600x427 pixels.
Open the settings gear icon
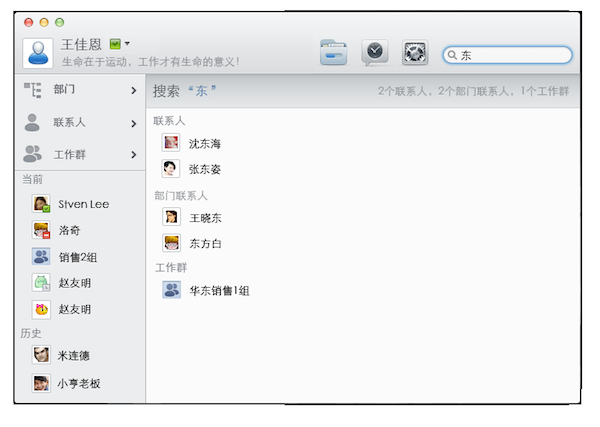pos(414,53)
